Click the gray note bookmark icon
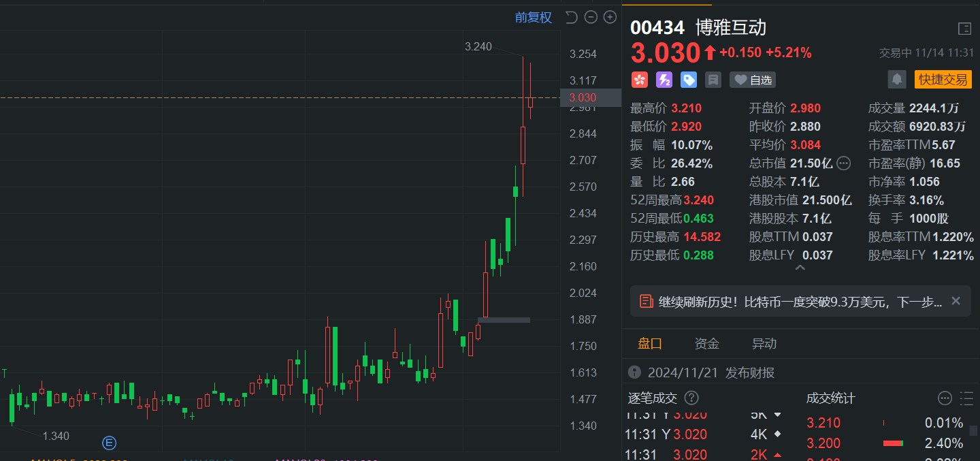The width and height of the screenshot is (980, 461). 713,80
